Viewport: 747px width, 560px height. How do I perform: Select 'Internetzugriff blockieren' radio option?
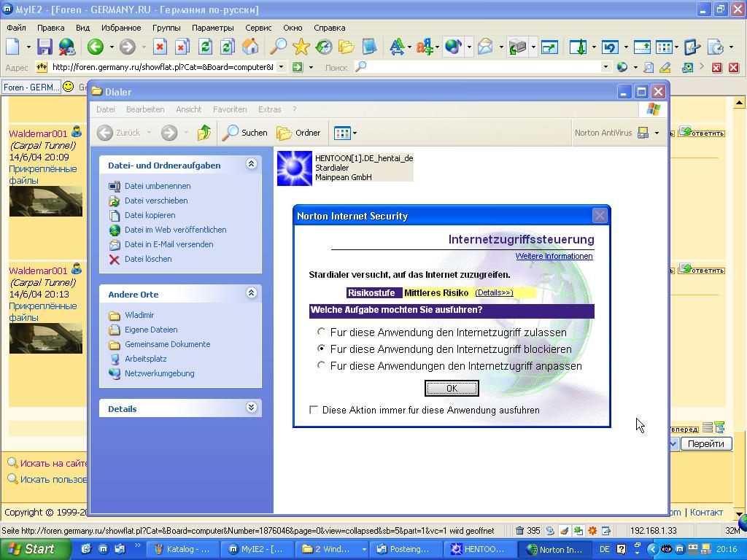click(322, 349)
